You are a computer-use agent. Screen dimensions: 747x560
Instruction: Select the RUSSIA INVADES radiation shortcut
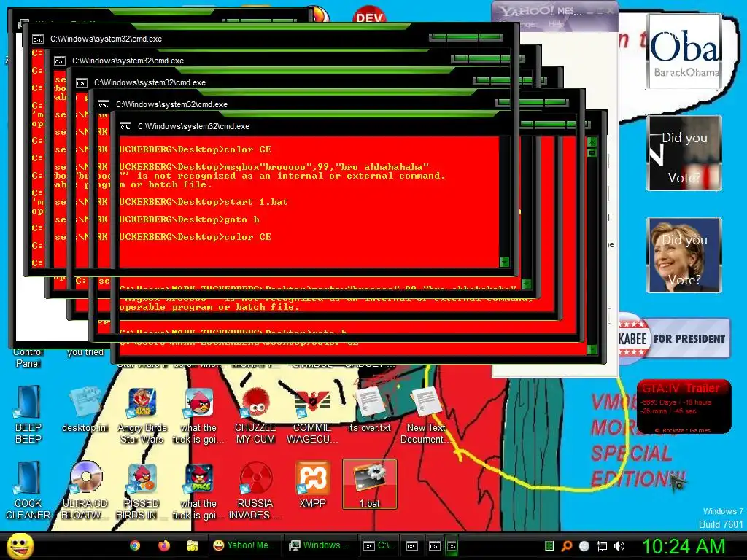point(255,491)
